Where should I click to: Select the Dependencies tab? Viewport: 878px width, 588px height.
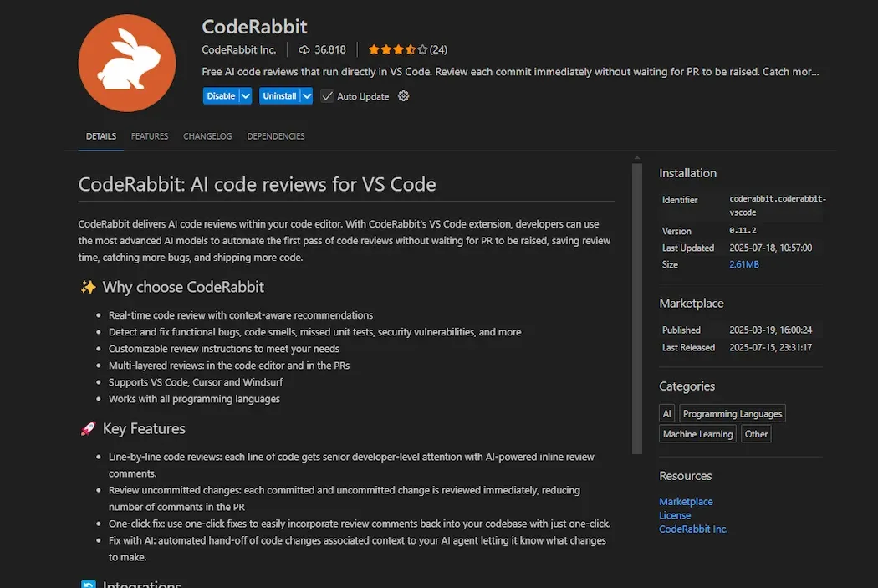276,136
